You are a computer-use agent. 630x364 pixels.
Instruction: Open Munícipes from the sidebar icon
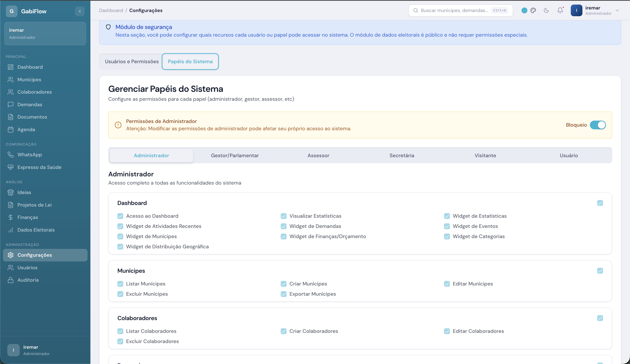(x=11, y=79)
